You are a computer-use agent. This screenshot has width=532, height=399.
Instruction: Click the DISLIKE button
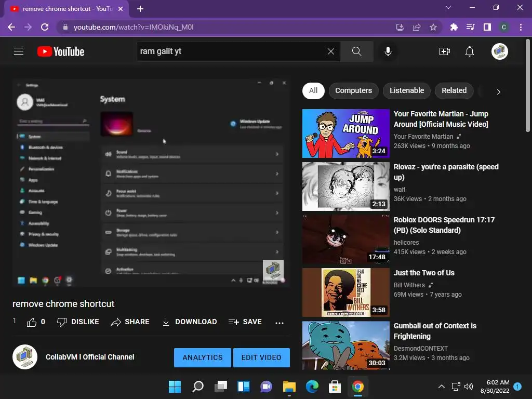click(78, 322)
